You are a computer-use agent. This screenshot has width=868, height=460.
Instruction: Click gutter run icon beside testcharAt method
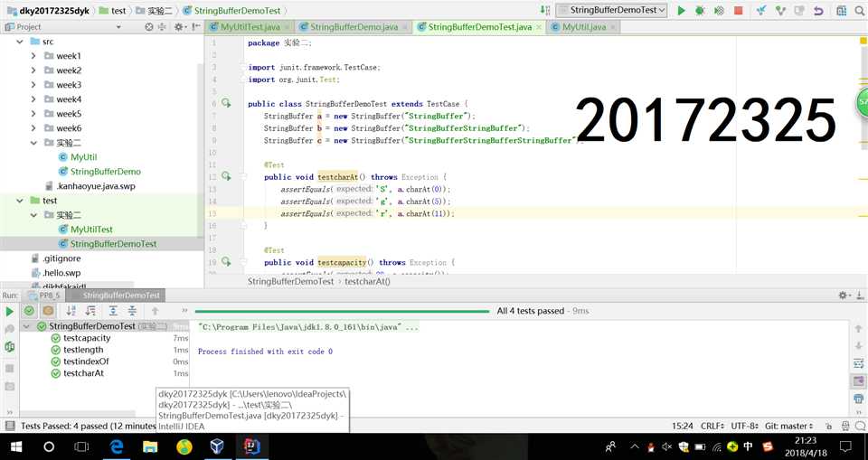point(226,176)
